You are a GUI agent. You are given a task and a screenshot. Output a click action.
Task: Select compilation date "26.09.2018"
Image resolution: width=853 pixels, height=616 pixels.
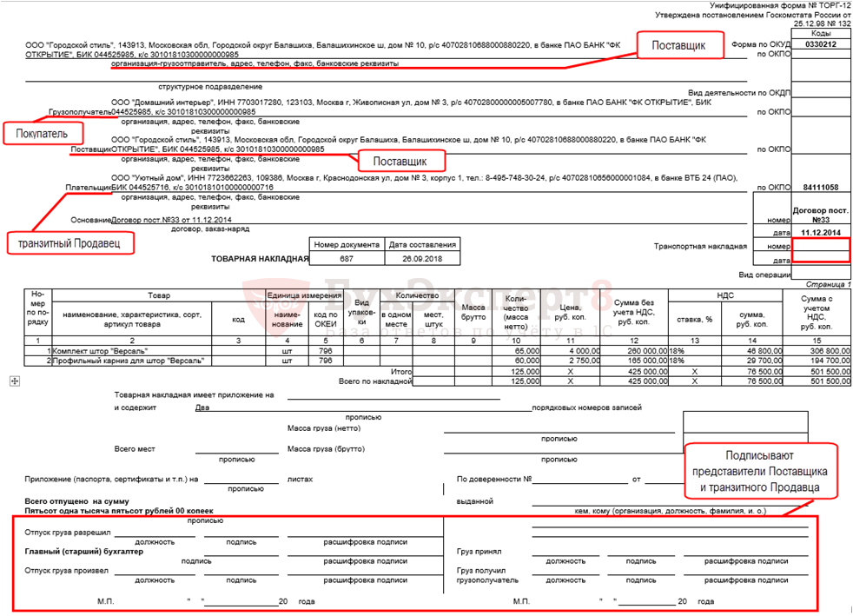pos(422,259)
